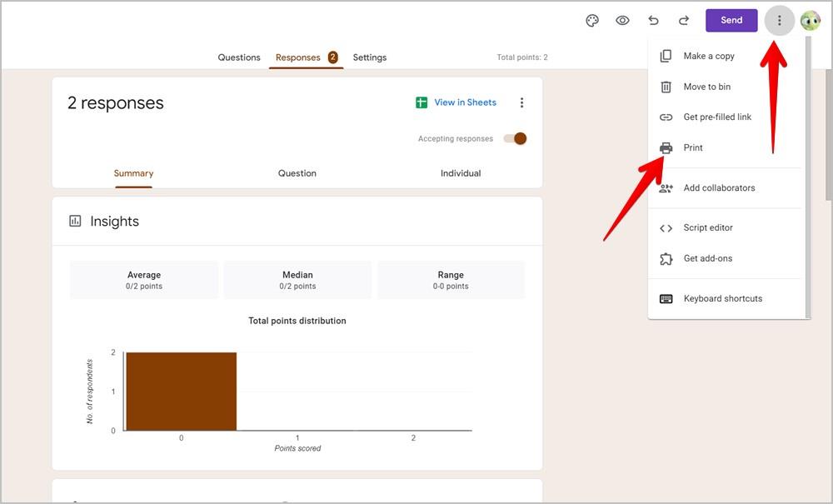The image size is (833, 504).
Task: Open the Google account avatar
Action: pos(811,20)
